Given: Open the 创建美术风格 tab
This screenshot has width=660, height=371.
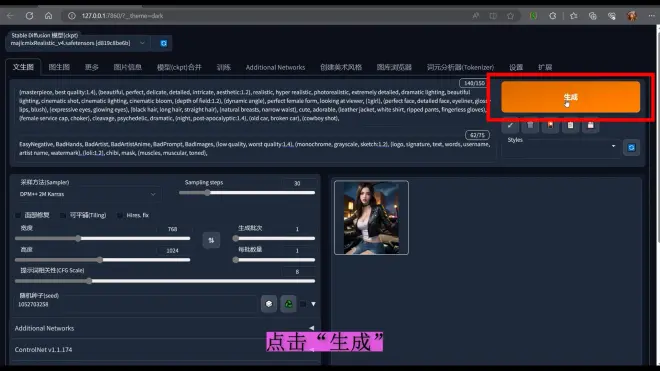Looking at the screenshot, I should tap(341, 67).
